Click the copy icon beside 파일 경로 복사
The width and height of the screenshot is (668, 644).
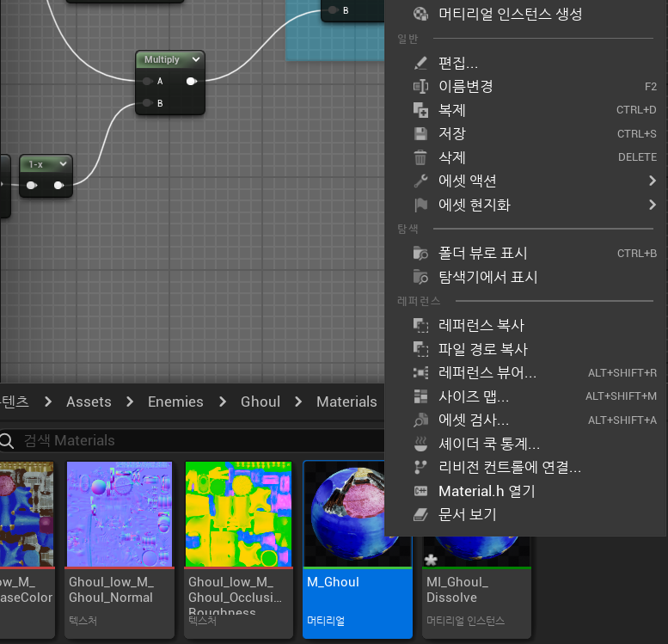click(x=420, y=349)
